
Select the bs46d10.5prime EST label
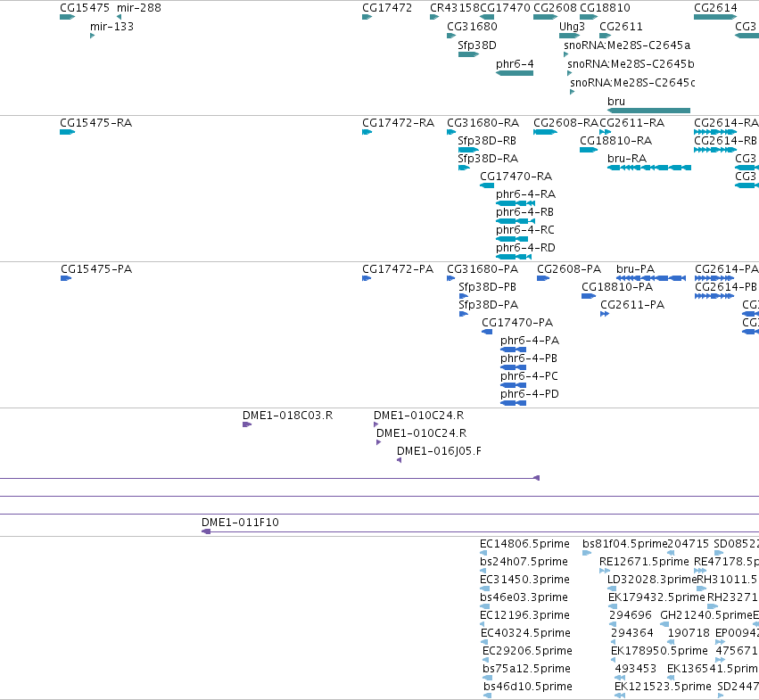coord(528,688)
